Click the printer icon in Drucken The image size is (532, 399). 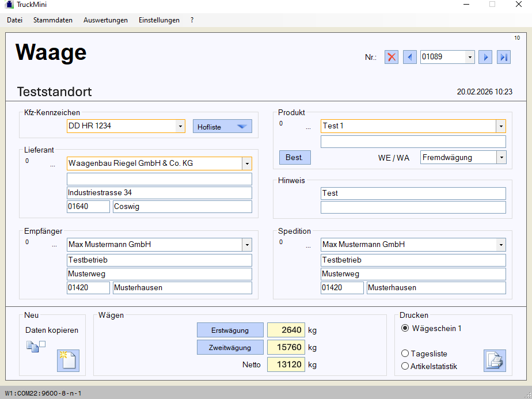click(495, 360)
